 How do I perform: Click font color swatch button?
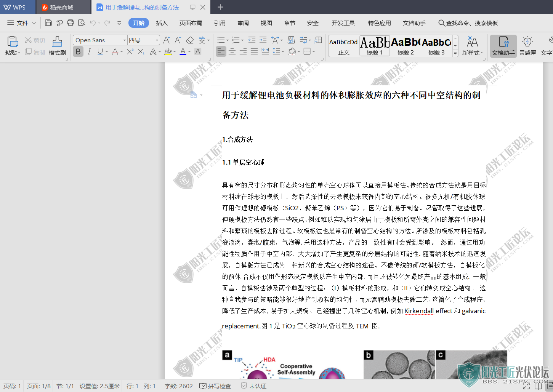[183, 51]
